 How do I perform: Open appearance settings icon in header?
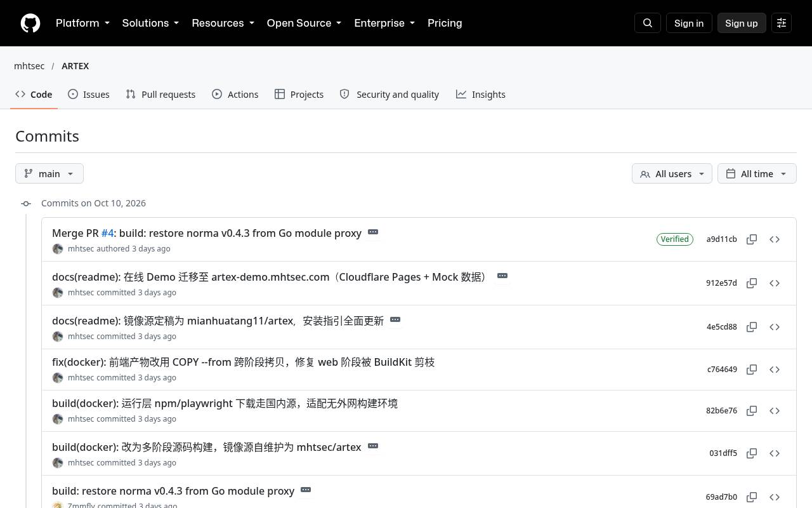tap(782, 23)
